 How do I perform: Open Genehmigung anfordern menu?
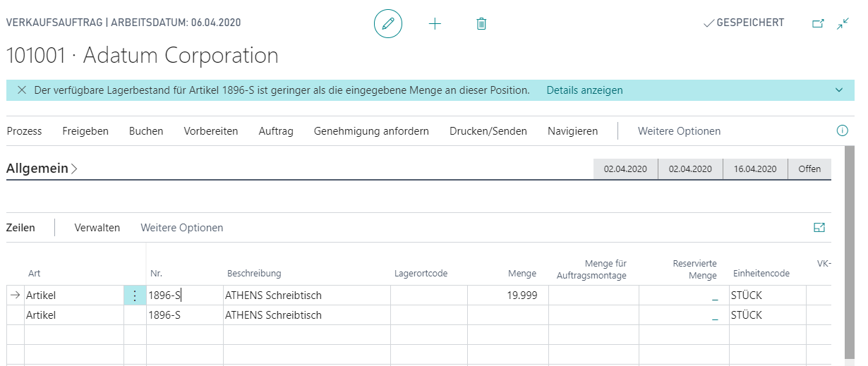[x=371, y=131]
